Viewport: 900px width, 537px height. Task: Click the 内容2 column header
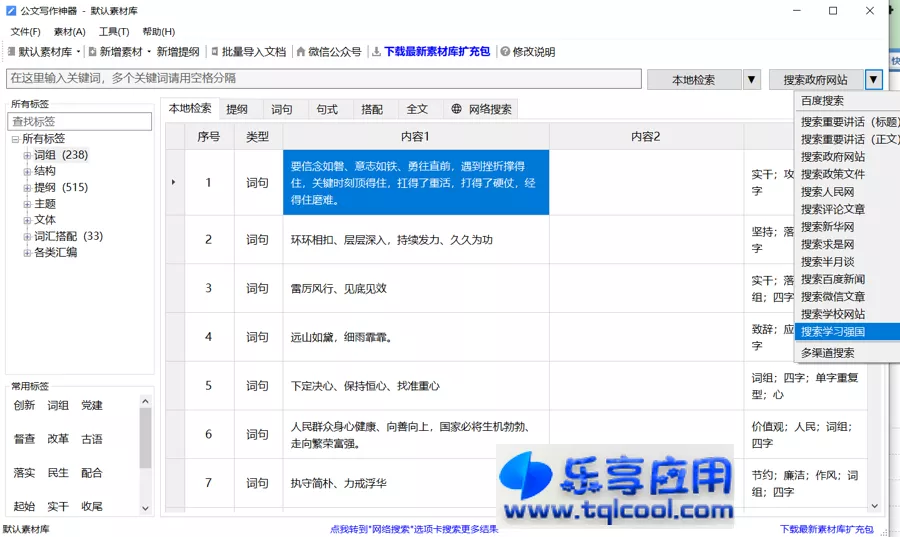[x=646, y=137]
